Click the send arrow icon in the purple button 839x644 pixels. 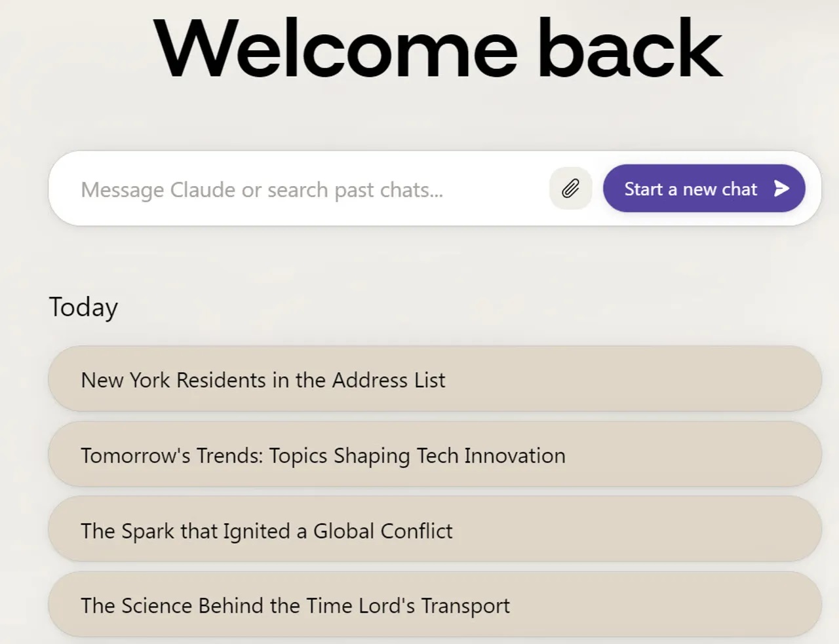(781, 189)
